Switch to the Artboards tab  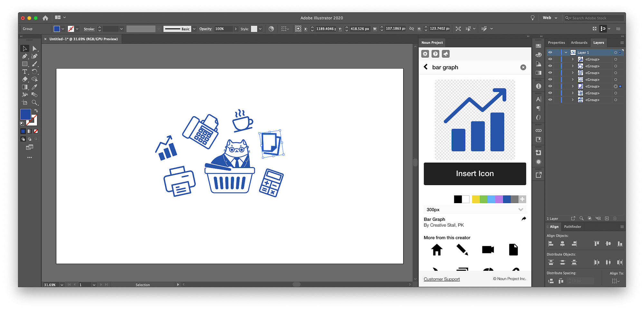tap(579, 42)
